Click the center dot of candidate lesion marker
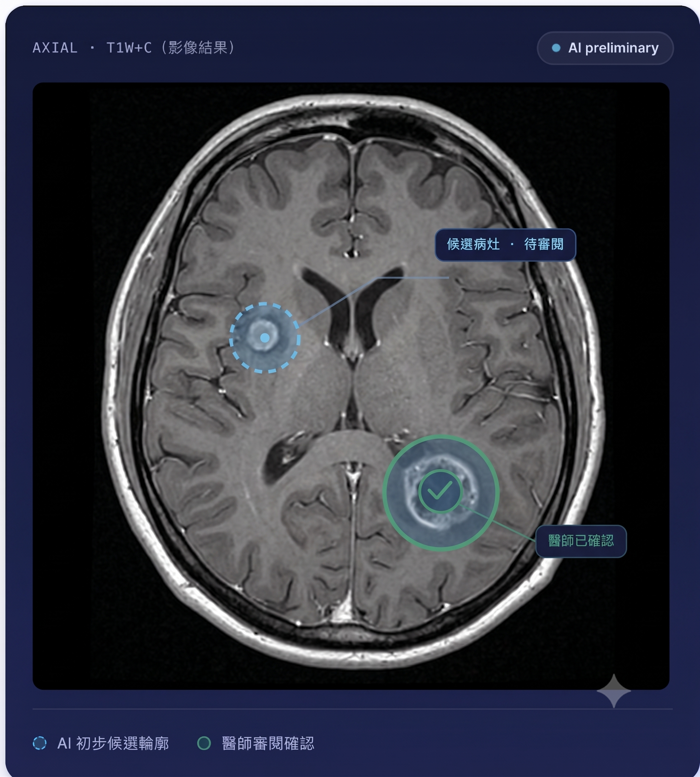This screenshot has height=777, width=700. [x=265, y=338]
